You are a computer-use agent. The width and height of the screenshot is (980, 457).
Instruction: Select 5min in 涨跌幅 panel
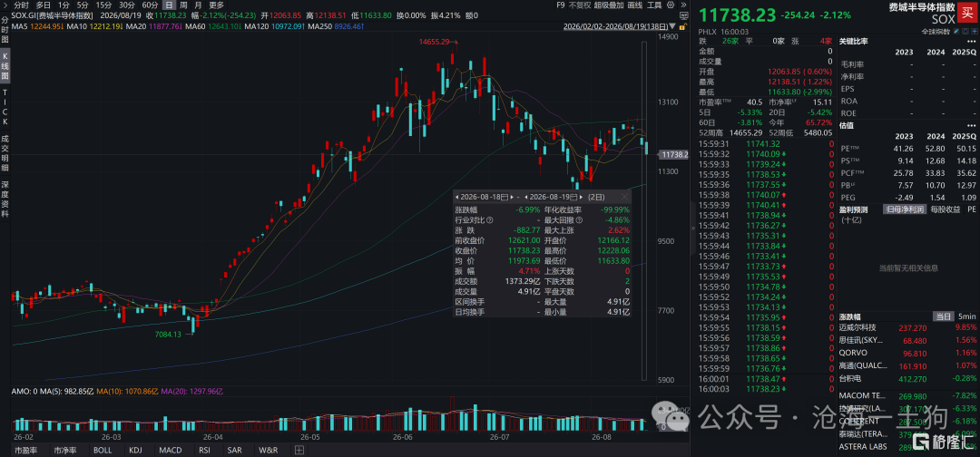966,316
